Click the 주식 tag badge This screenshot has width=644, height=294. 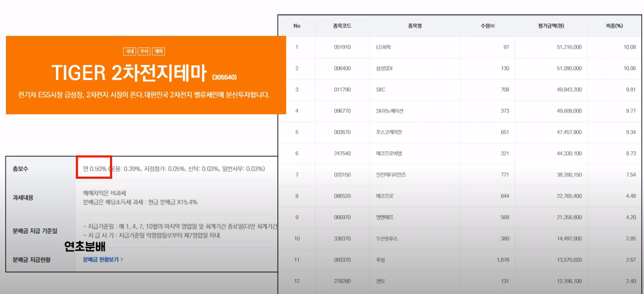click(x=144, y=51)
